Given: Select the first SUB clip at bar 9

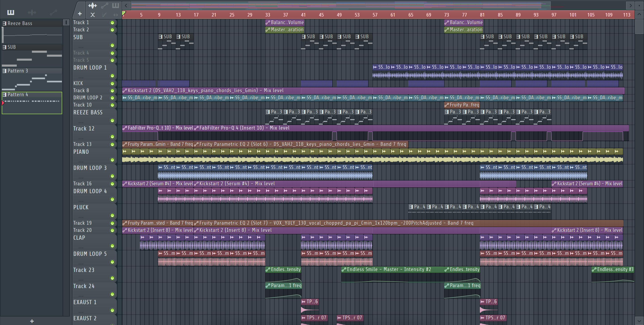Looking at the screenshot, I should click(x=167, y=42).
